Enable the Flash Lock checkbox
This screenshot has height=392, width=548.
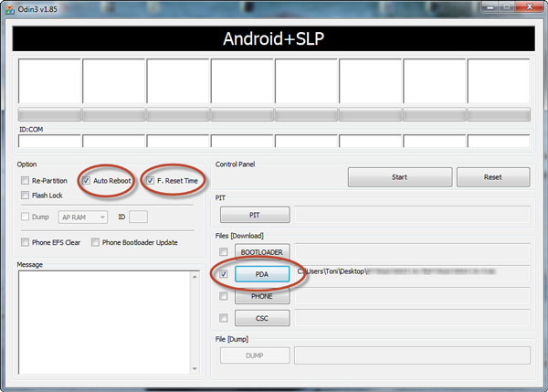tap(25, 196)
